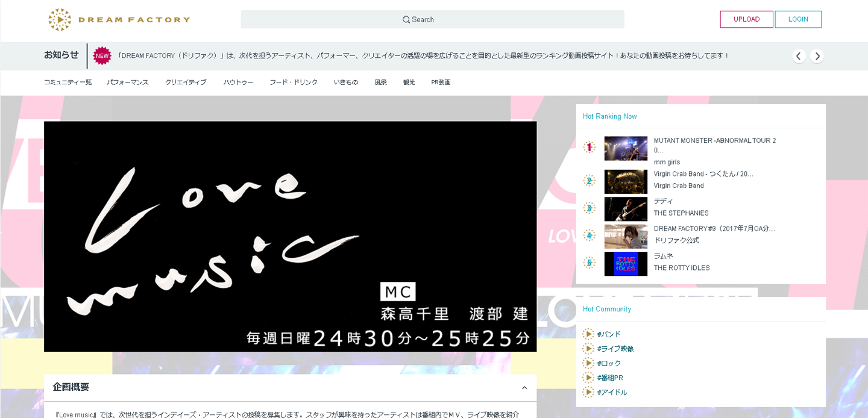
Task: Open ハウトゥー category
Action: [238, 83]
